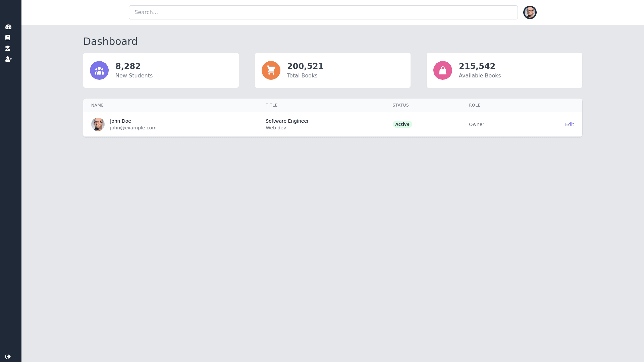Screen dimensions: 644x362
Task: Click the add user sidebar icon
Action: 9,59
